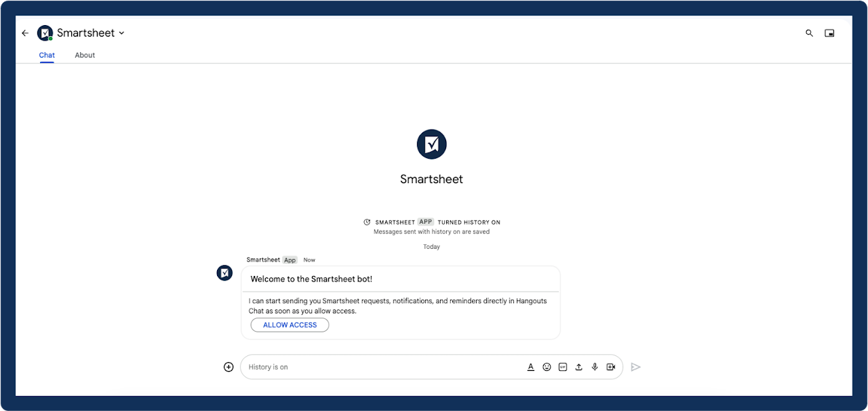Image resolution: width=868 pixels, height=411 pixels.
Task: Click the history clock icon
Action: 367,222
